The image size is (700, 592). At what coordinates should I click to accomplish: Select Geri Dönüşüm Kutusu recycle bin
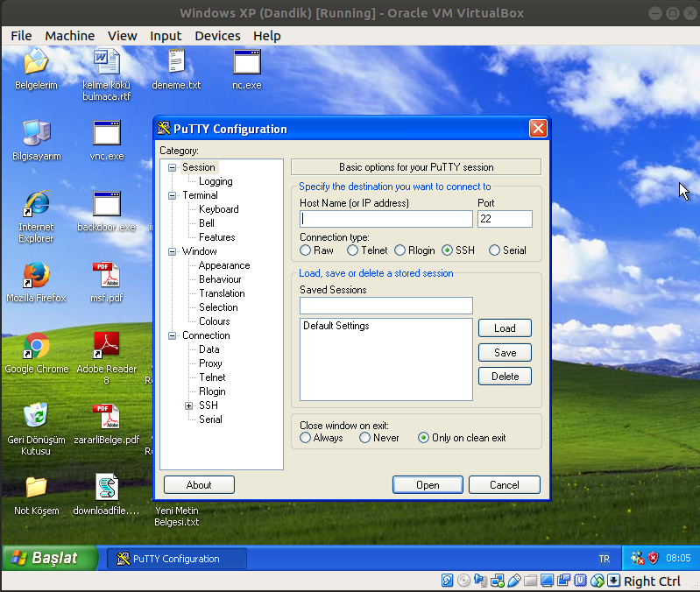tap(36, 415)
